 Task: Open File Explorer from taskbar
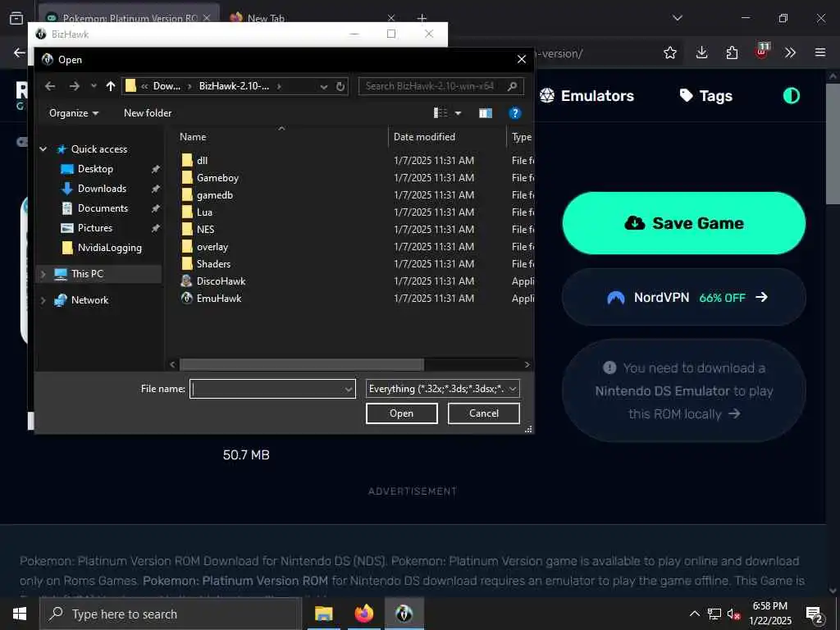pos(323,614)
